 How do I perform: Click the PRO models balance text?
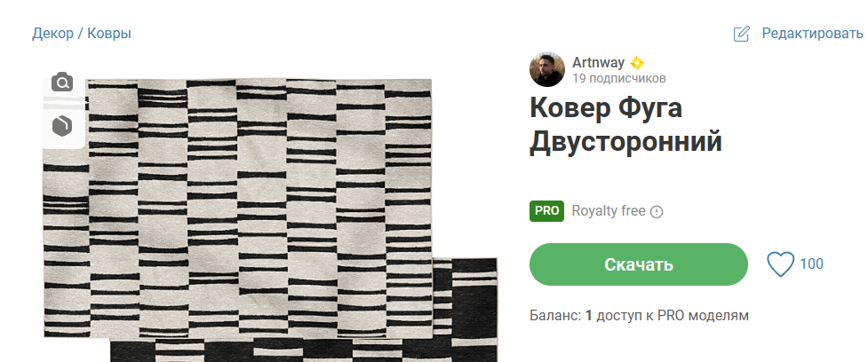[639, 316]
